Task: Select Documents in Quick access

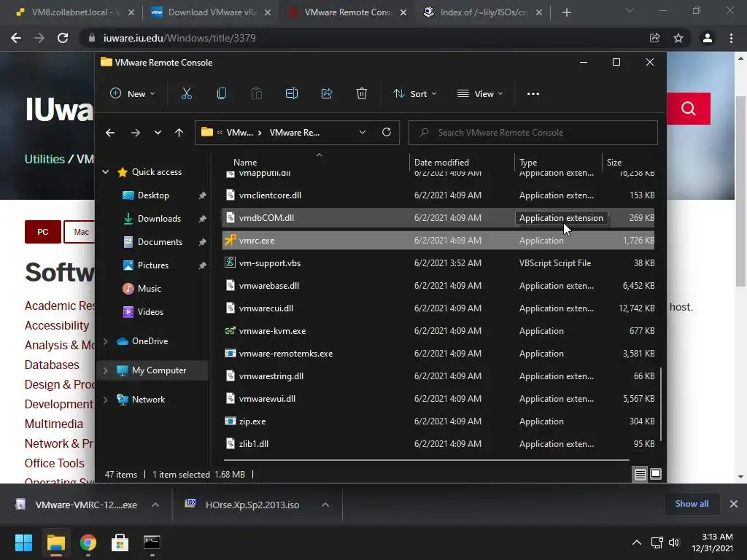Action: (160, 242)
